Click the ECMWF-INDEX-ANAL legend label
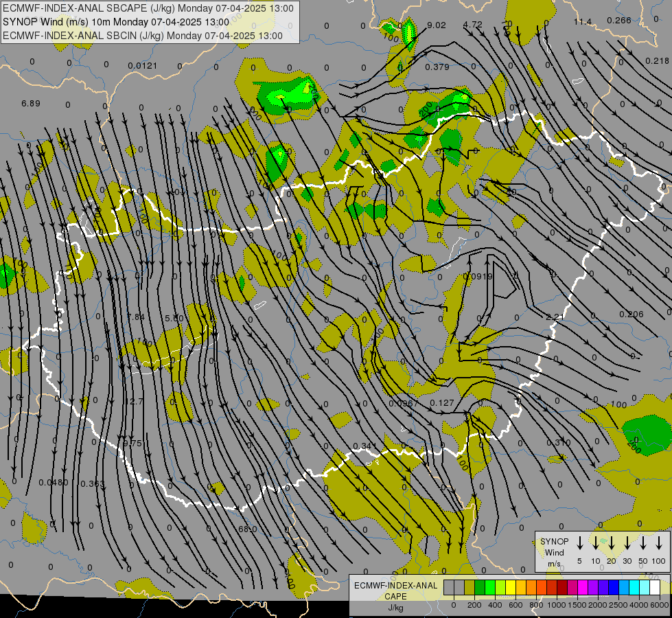The image size is (672, 618). click(x=395, y=586)
